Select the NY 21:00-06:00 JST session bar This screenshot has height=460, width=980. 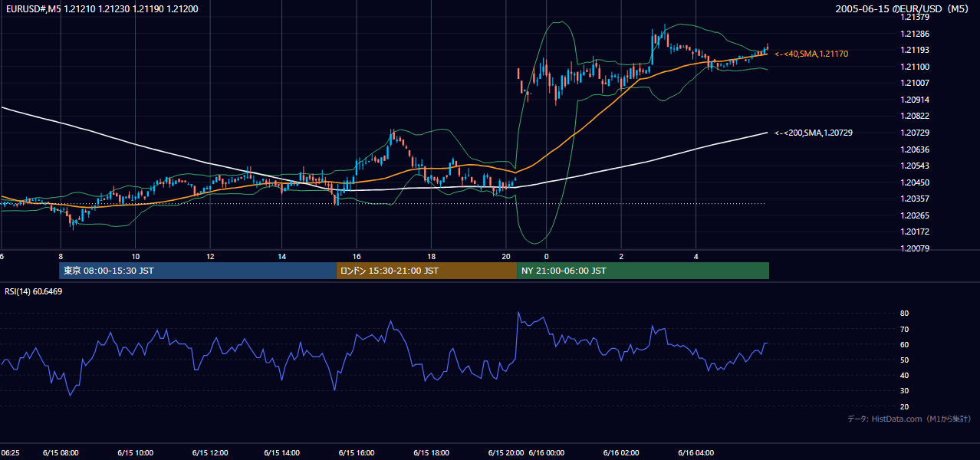click(x=643, y=271)
